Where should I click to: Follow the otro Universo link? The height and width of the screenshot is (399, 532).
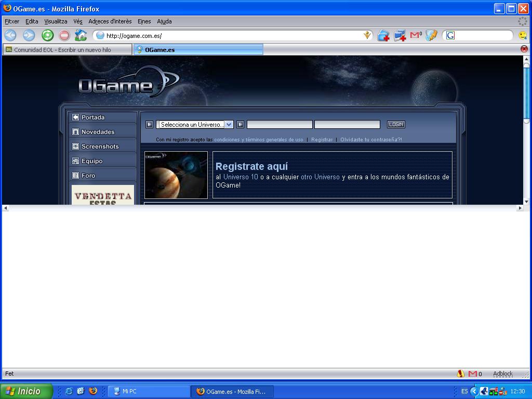pyautogui.click(x=320, y=177)
